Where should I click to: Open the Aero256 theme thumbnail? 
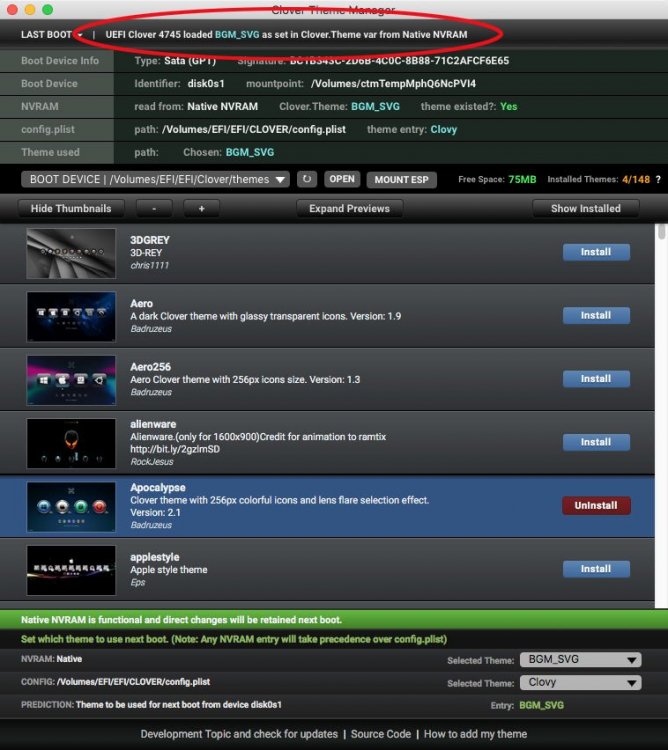tap(71, 380)
